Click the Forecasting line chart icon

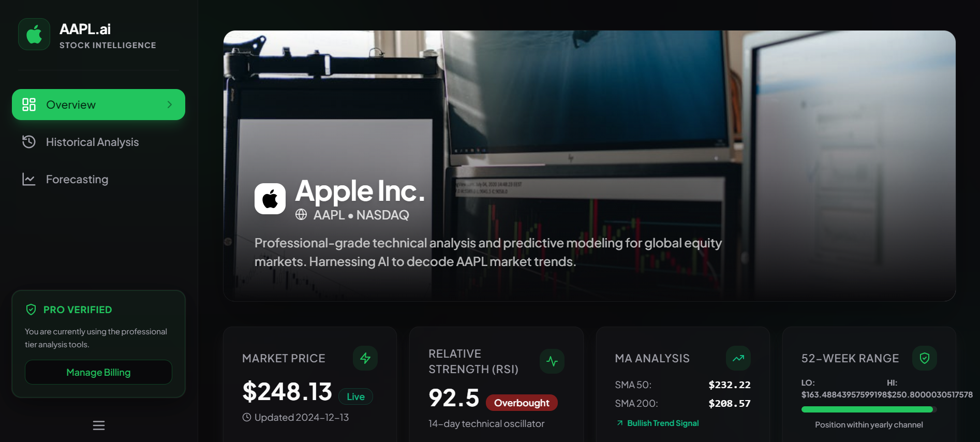coord(29,179)
